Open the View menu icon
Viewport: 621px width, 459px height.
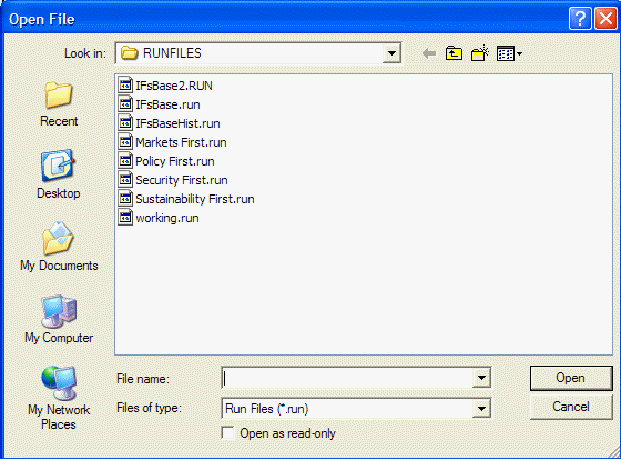click(x=510, y=53)
